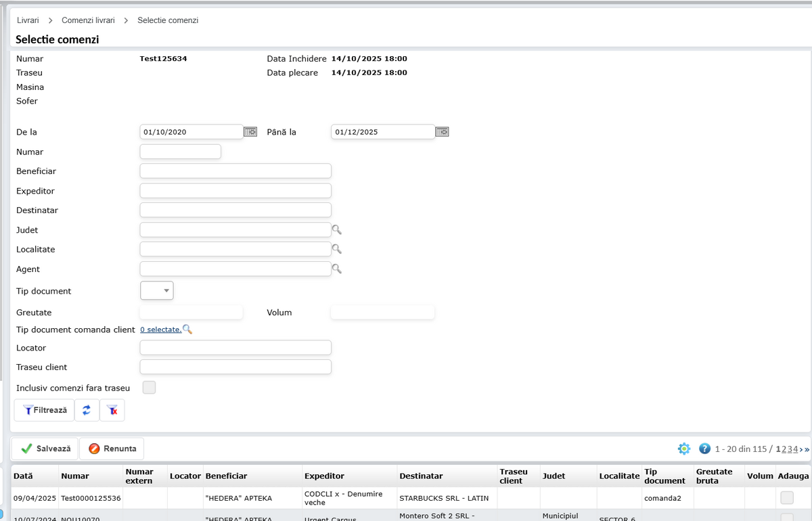
Task: Click the Filtrează button
Action: (x=45, y=410)
